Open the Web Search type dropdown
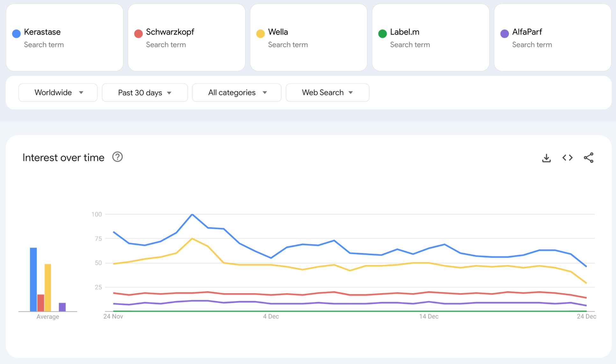The image size is (616, 364). [x=327, y=93]
